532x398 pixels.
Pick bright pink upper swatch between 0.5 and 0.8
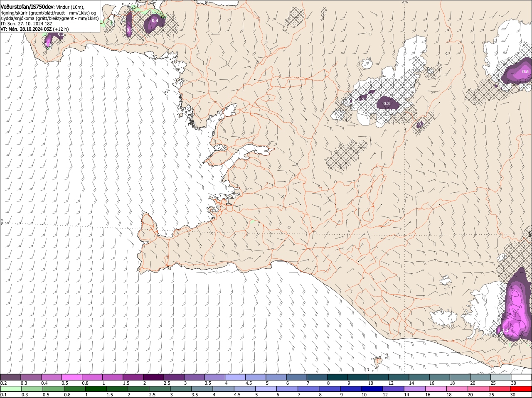(x=71, y=377)
